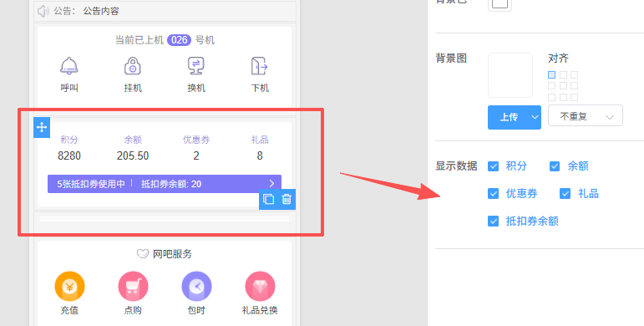Click the copy component icon
Screen dimensions: 644x326
point(268,200)
